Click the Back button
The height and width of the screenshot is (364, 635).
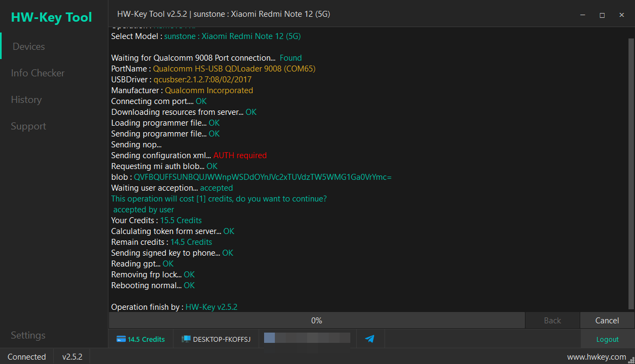tap(553, 321)
